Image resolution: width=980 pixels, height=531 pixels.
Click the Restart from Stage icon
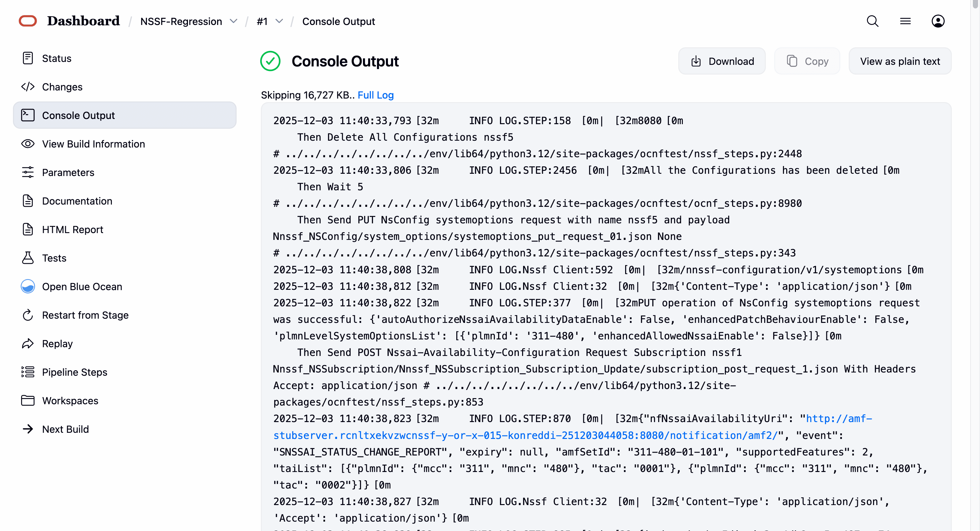pyautogui.click(x=28, y=315)
